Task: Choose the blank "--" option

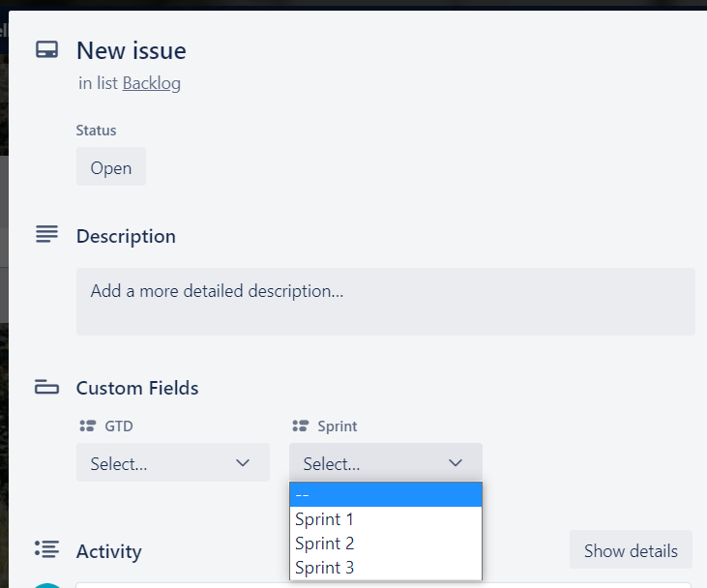Action: pyautogui.click(x=385, y=495)
